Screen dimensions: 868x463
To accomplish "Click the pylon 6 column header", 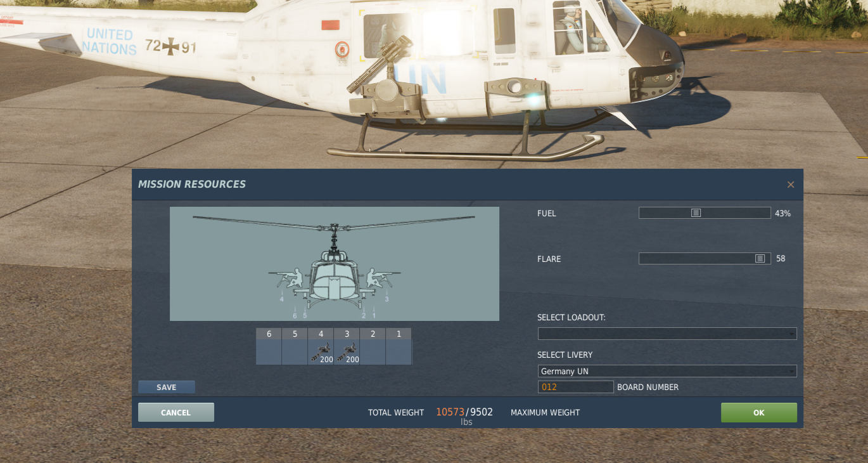I will [269, 334].
